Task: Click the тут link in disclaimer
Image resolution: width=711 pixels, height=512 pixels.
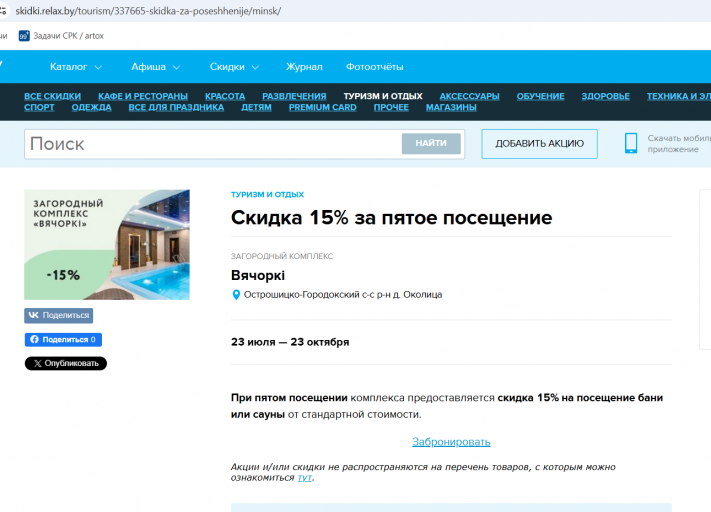Action: click(305, 478)
